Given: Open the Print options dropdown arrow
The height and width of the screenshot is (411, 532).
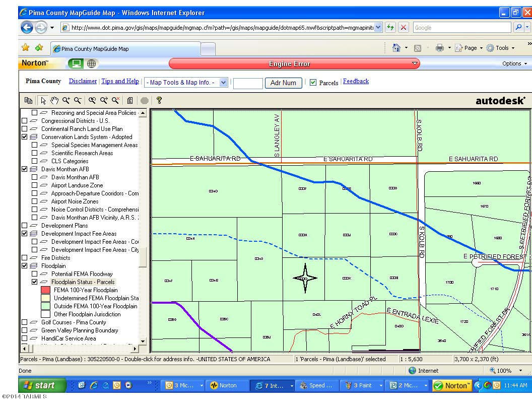Looking at the screenshot, I should [449, 48].
